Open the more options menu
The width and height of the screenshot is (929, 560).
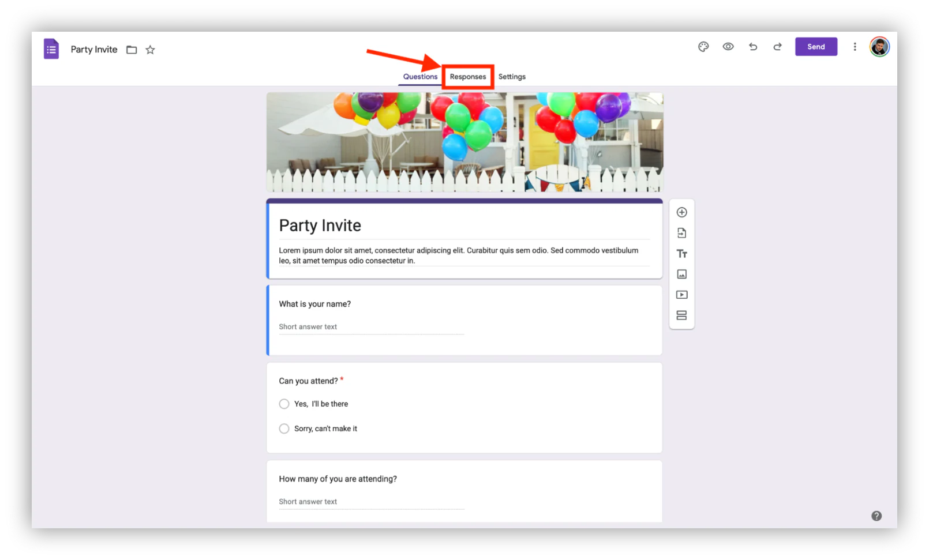point(855,47)
